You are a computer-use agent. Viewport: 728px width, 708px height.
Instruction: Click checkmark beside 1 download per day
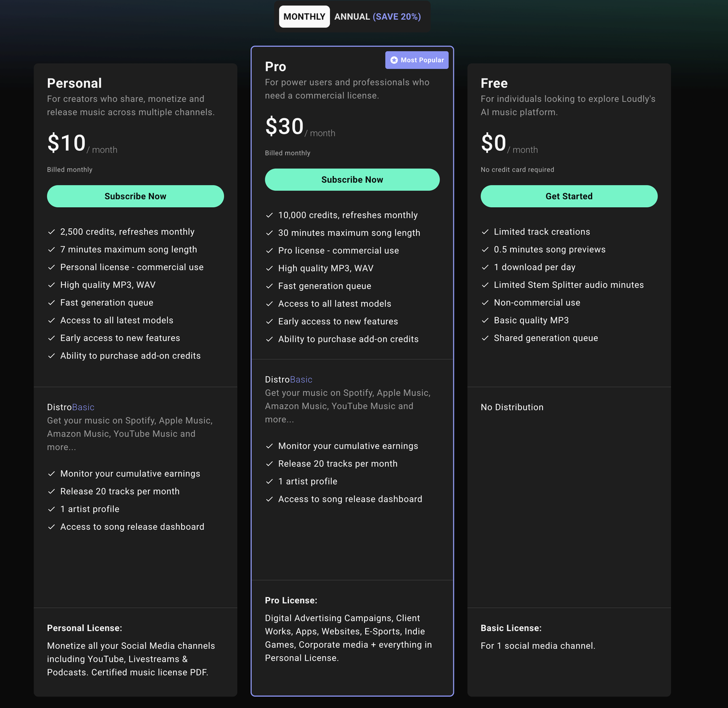(x=485, y=267)
